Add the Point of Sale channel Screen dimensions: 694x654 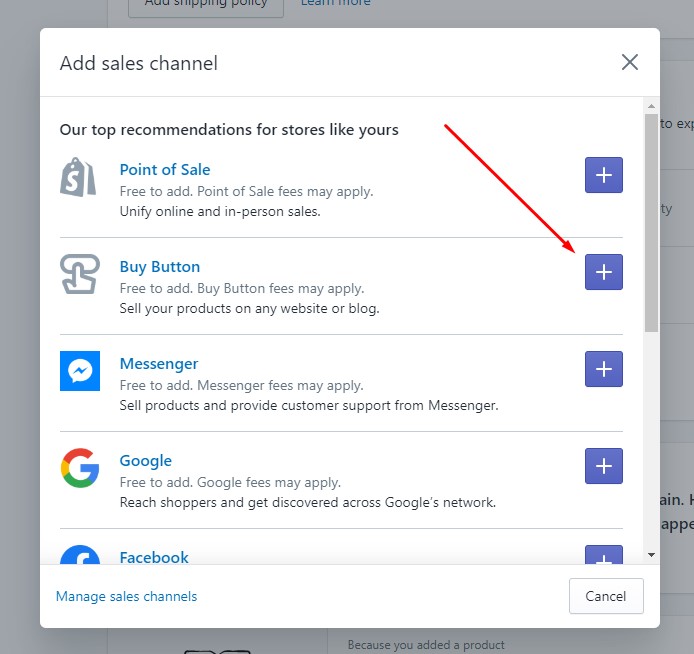click(604, 175)
